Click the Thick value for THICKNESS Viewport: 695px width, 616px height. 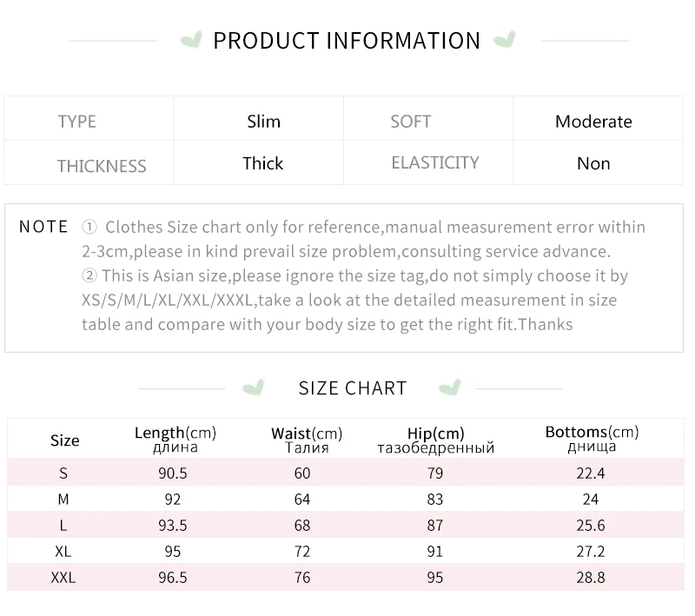pyautogui.click(x=263, y=163)
